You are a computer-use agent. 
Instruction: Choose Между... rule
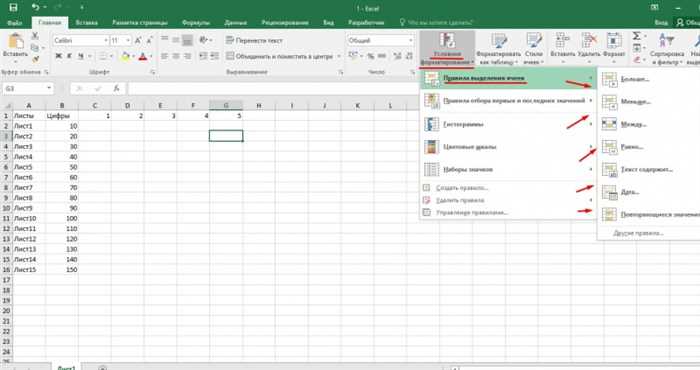pos(649,124)
